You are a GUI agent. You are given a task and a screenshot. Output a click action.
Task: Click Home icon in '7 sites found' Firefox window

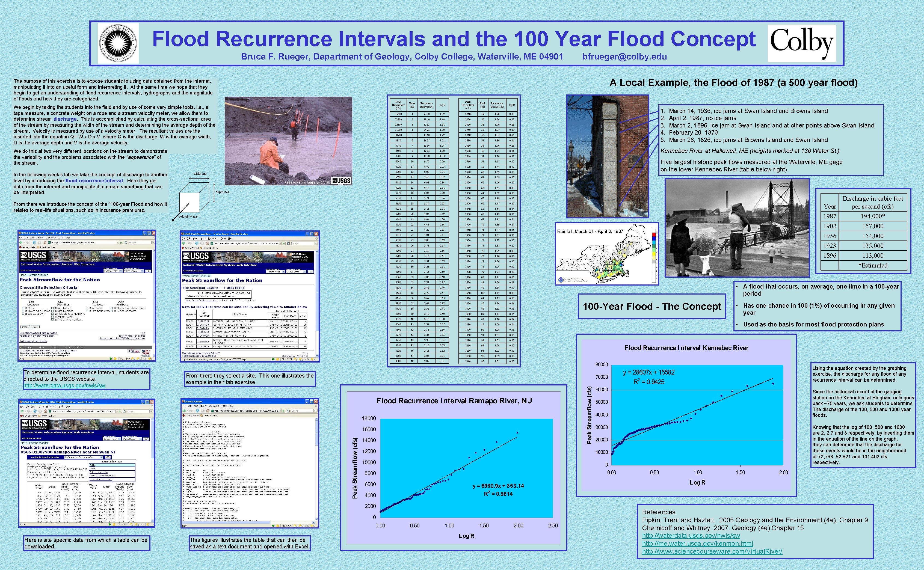(207, 244)
